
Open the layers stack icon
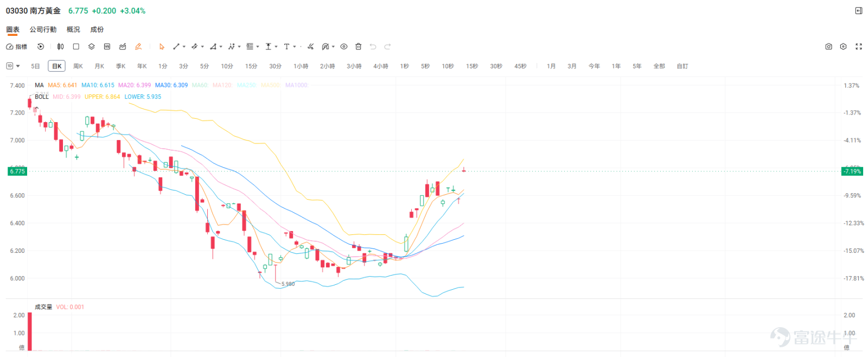click(91, 47)
